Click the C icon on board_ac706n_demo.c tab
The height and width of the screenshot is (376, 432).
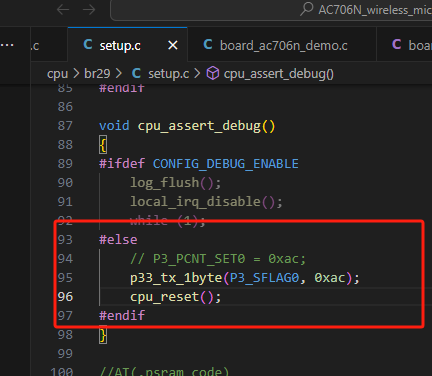pyautogui.click(x=208, y=44)
